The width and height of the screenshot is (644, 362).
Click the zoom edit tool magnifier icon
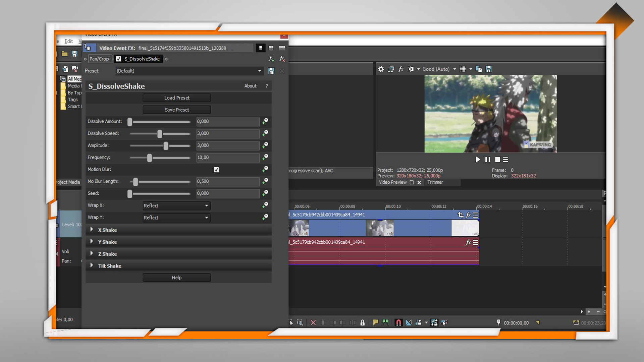click(300, 322)
